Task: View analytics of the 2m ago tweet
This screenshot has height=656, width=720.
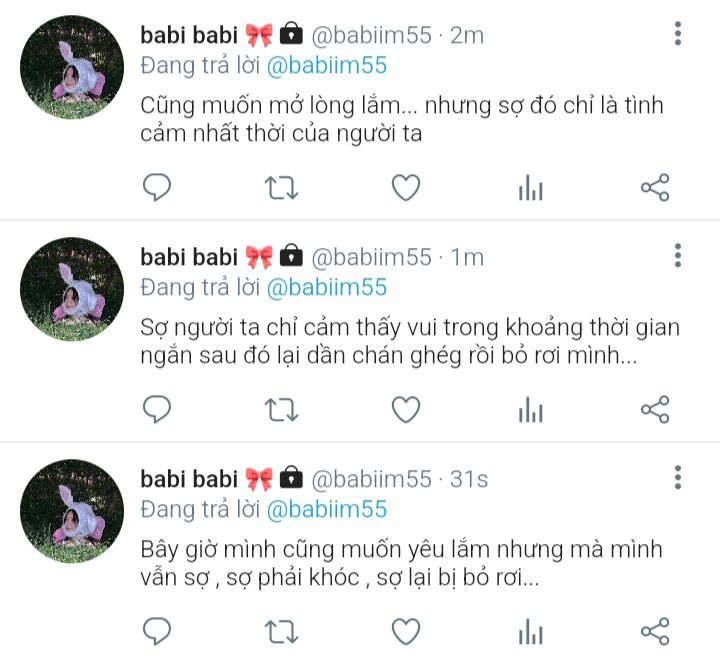Action: 531,188
